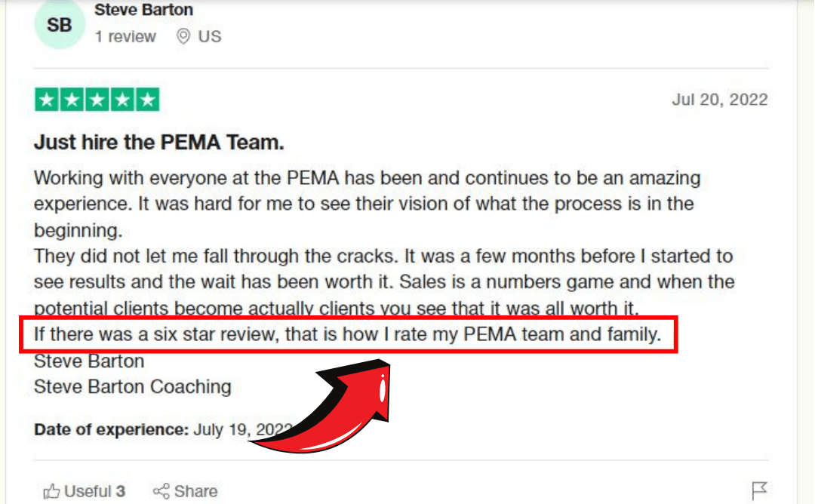Click the SB reviewer avatar
This screenshot has height=504, width=815.
pyautogui.click(x=60, y=24)
